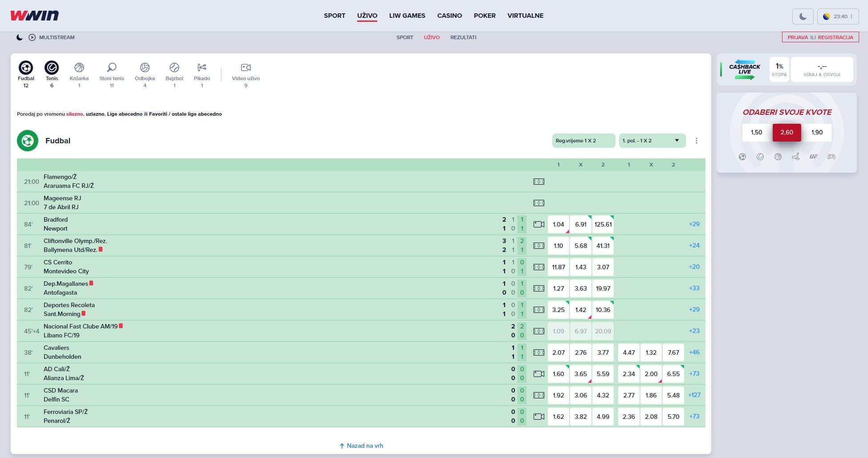Open pitch tracker for CSD Macara match
Image resolution: width=868 pixels, height=458 pixels.
click(539, 395)
